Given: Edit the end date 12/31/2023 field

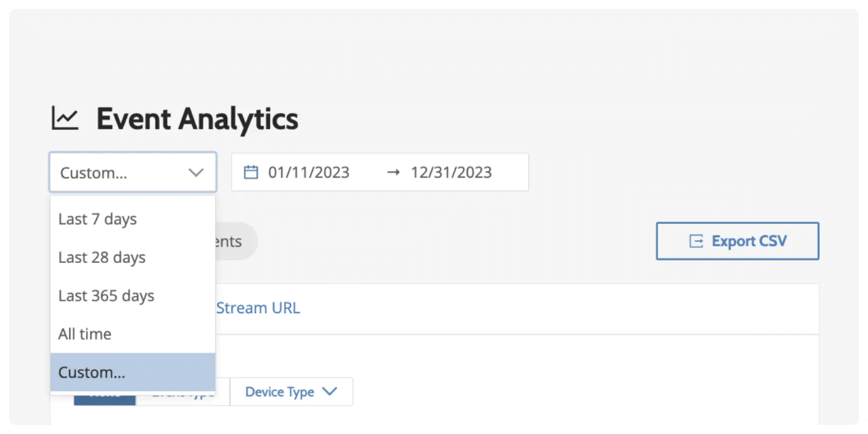Looking at the screenshot, I should pos(452,173).
